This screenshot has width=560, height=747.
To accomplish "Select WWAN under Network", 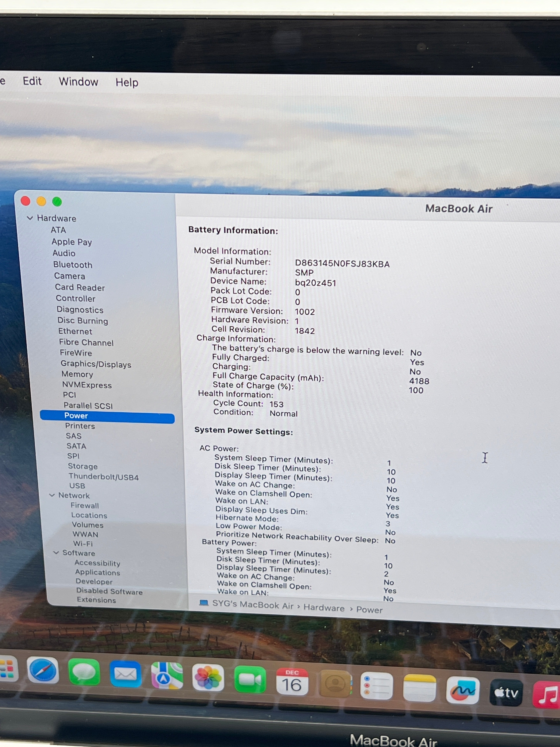I will click(x=85, y=534).
